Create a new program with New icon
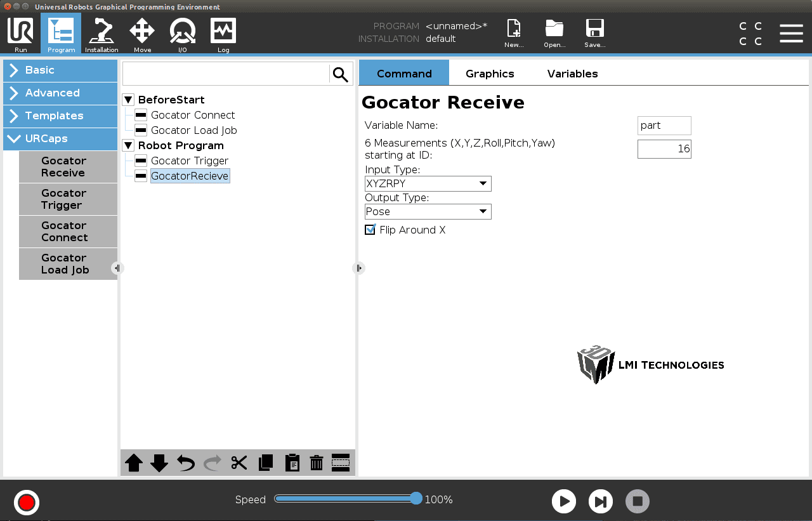812x521 pixels. click(514, 34)
